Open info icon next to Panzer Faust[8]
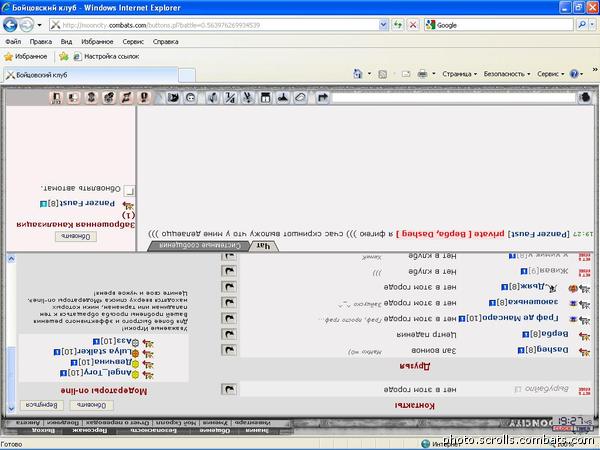The height and width of the screenshot is (450, 600). click(43, 204)
